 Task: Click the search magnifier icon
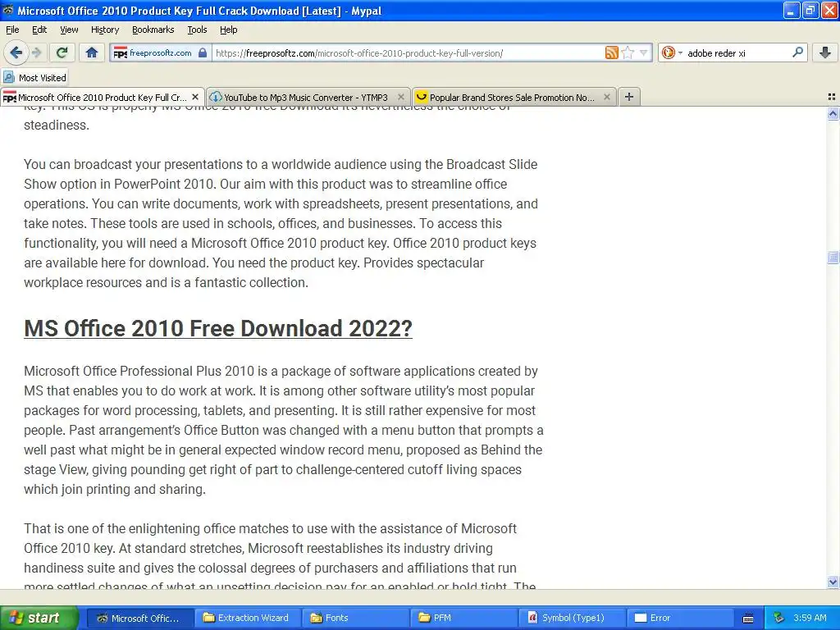point(797,52)
